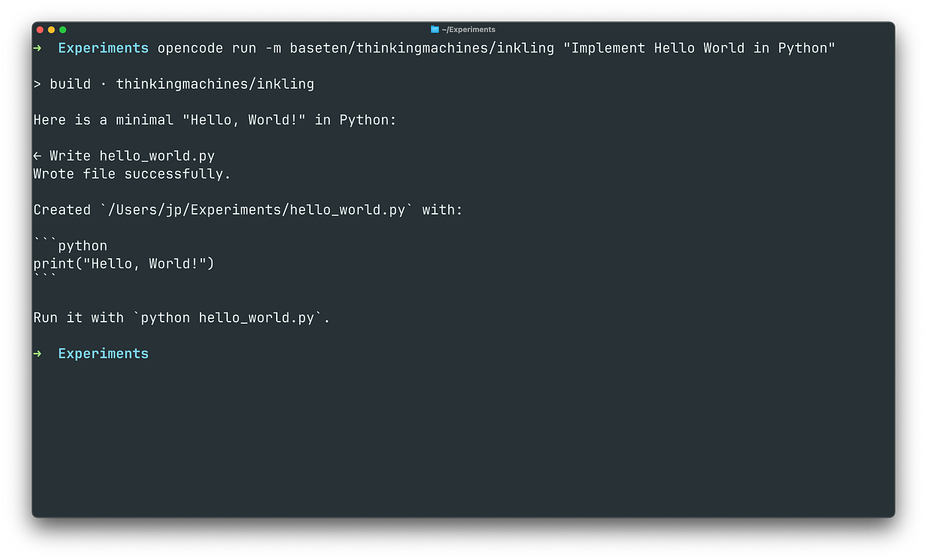Click the "Implement Hello World in Python" prompt string
The width and height of the screenshot is (927, 560).
(699, 48)
